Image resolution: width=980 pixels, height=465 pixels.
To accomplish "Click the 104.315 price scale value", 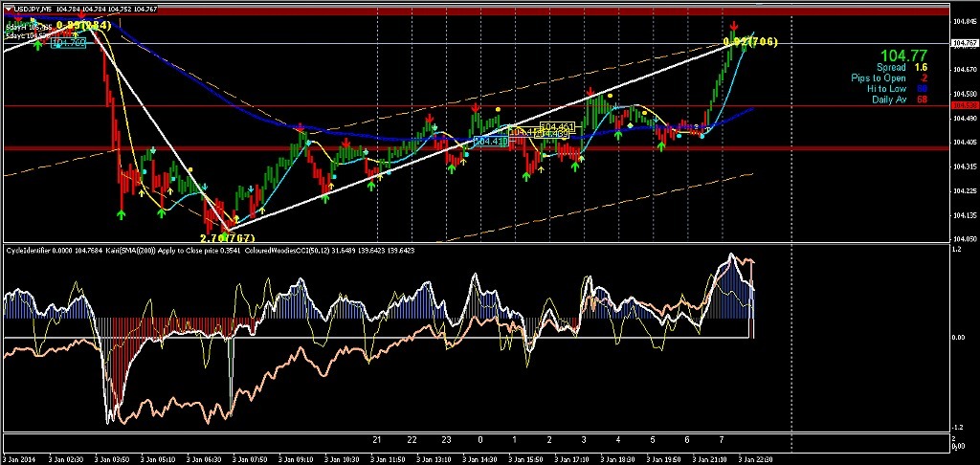I will [965, 166].
